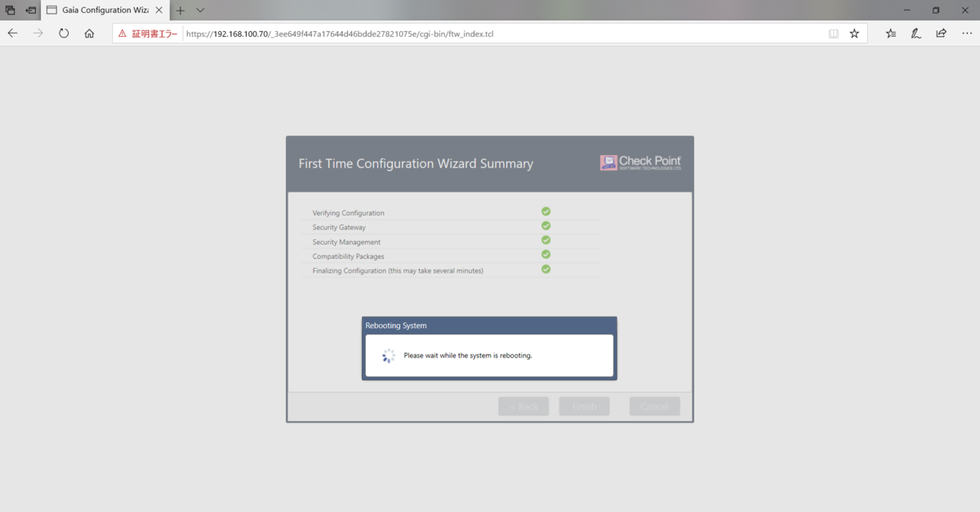Click the browser back arrow
980x512 pixels.
point(13,33)
